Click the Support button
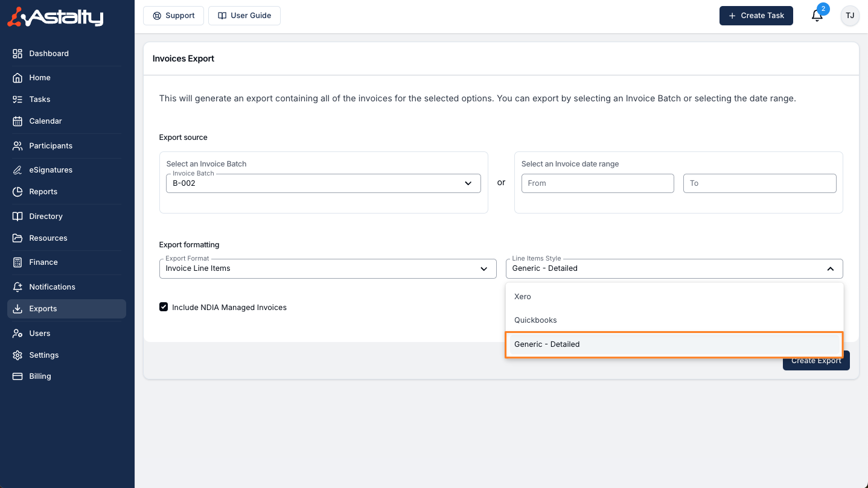 [x=173, y=16]
